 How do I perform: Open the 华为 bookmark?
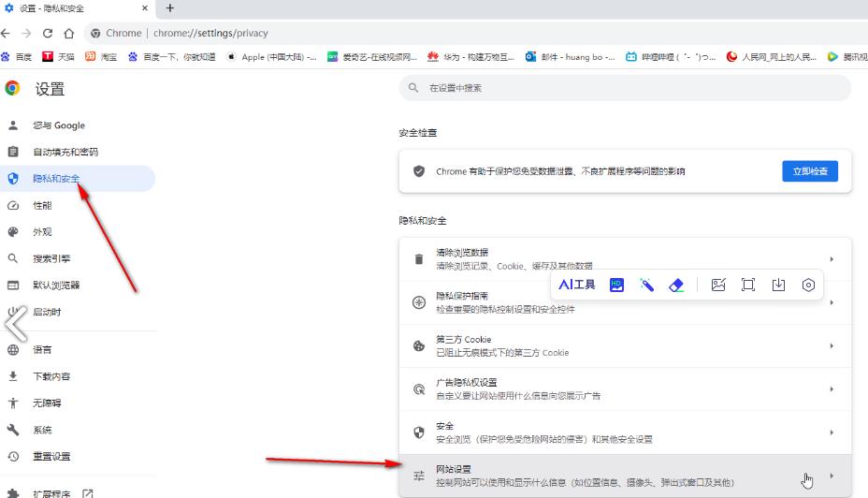471,56
